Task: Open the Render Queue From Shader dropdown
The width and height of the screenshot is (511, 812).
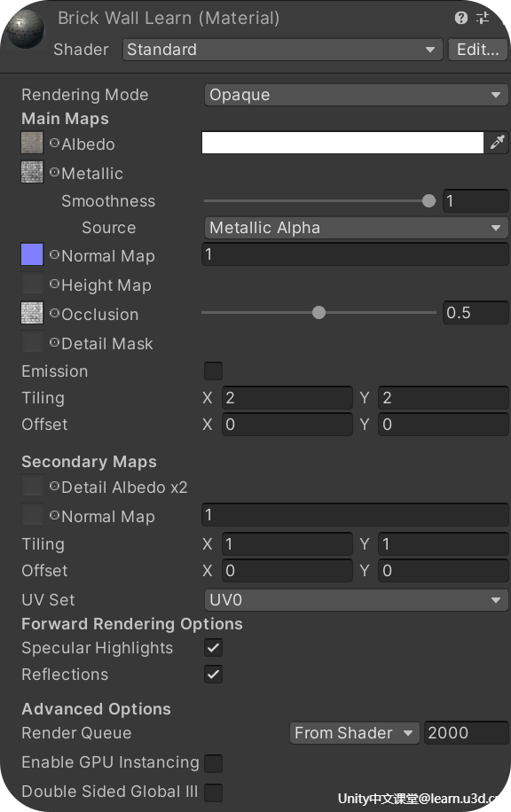Action: (354, 733)
